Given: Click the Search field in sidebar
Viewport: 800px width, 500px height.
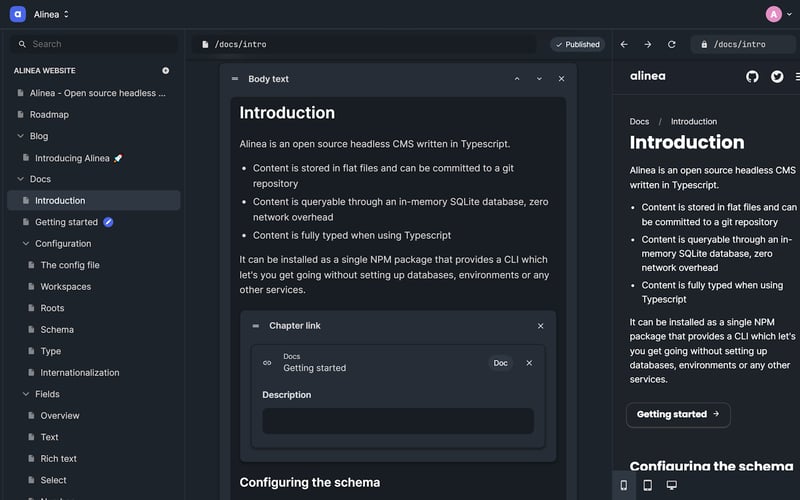Looking at the screenshot, I should [x=94, y=44].
